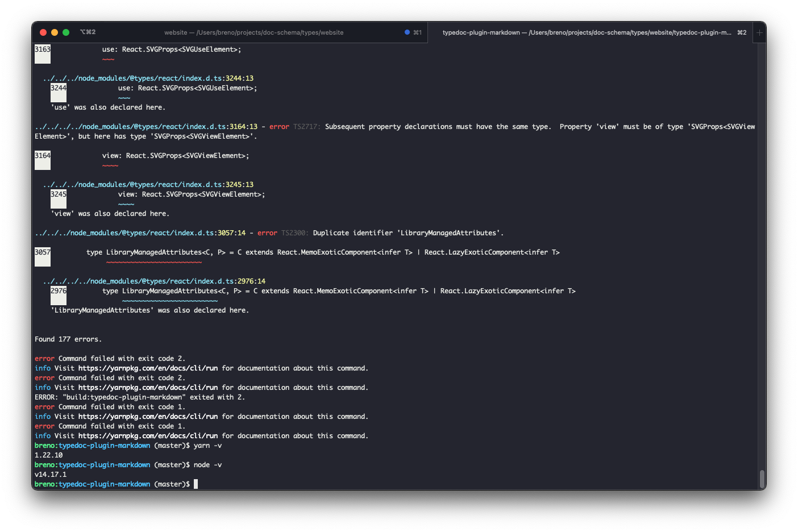Click the code line 'view: React.SVGProps<SVGViewElement>;' at 3164

(176, 156)
